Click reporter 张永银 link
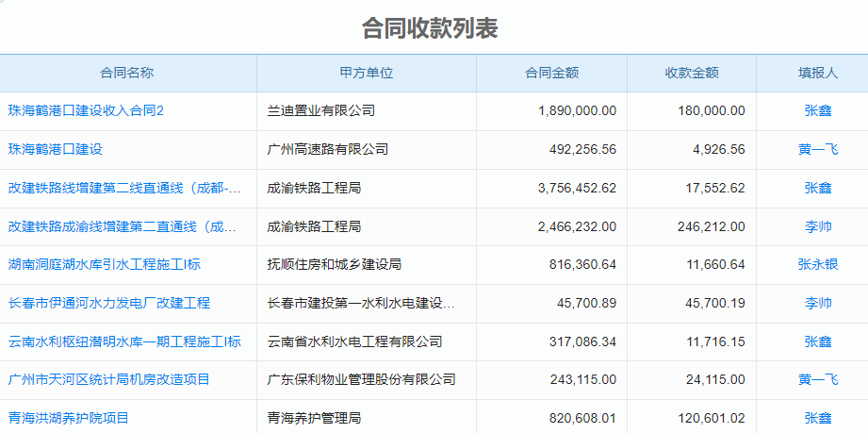868x433 pixels. coord(817,264)
